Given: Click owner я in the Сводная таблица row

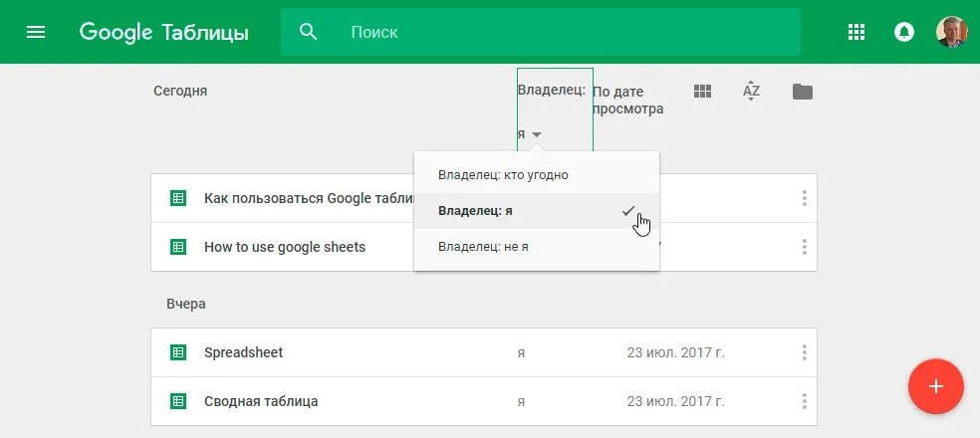Looking at the screenshot, I should click(521, 402).
